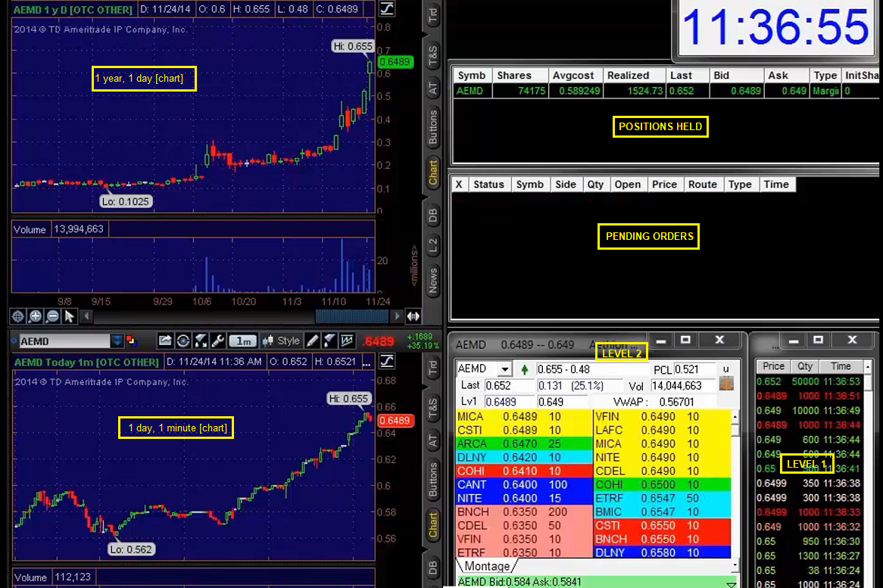Click the ARCA 0.6470 bid row

(524, 444)
